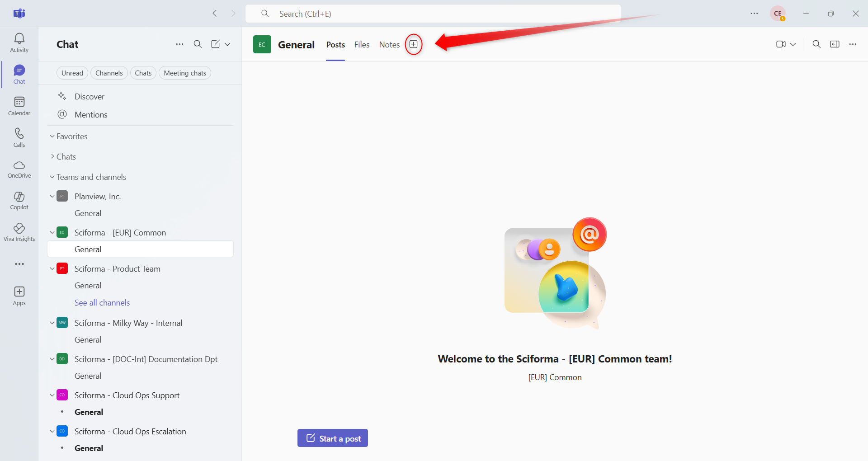Add a tab with the plus icon
Screen dimensions: 868x461
(x=413, y=44)
